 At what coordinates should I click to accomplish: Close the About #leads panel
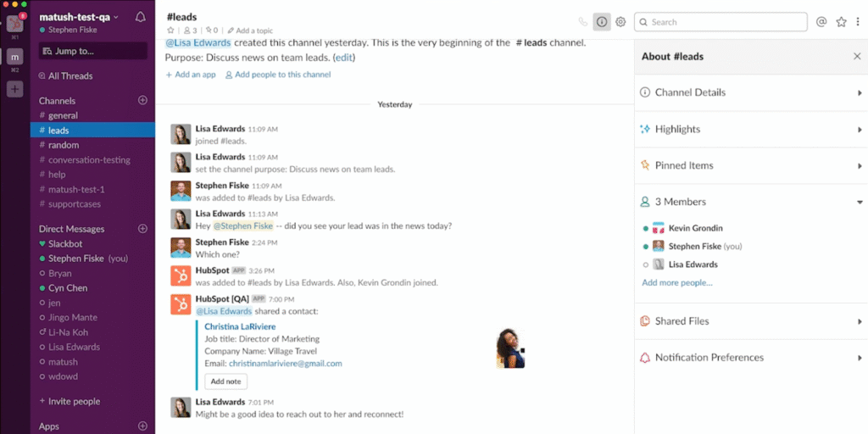click(x=857, y=56)
